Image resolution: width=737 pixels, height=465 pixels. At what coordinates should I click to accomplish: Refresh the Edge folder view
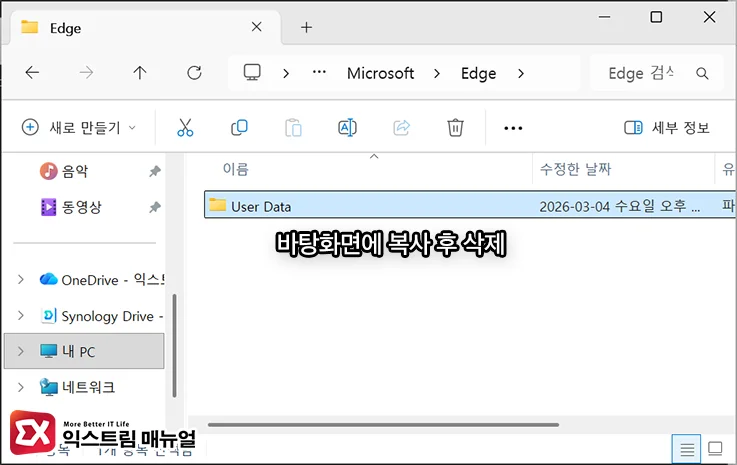coord(194,72)
